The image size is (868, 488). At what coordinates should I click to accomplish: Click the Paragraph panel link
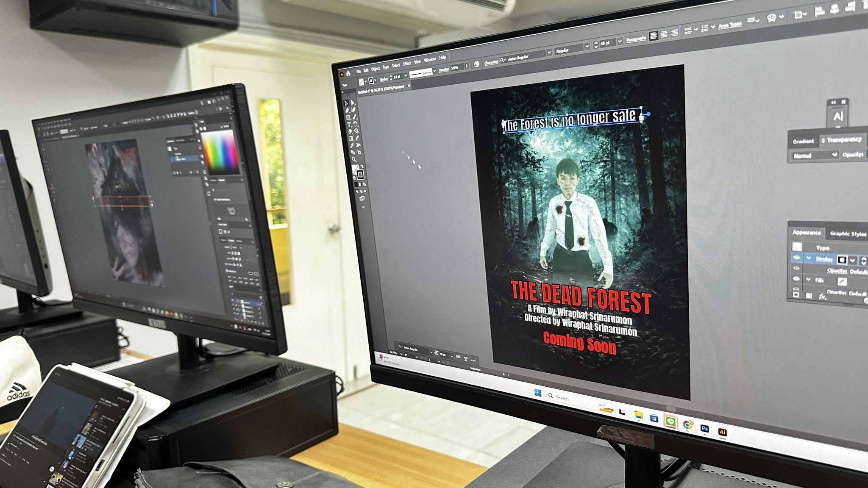tap(636, 39)
